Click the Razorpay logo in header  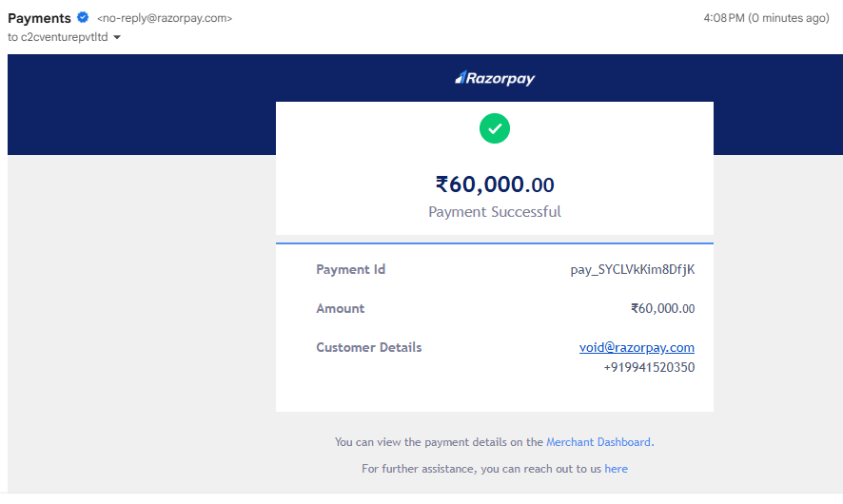pyautogui.click(x=495, y=78)
